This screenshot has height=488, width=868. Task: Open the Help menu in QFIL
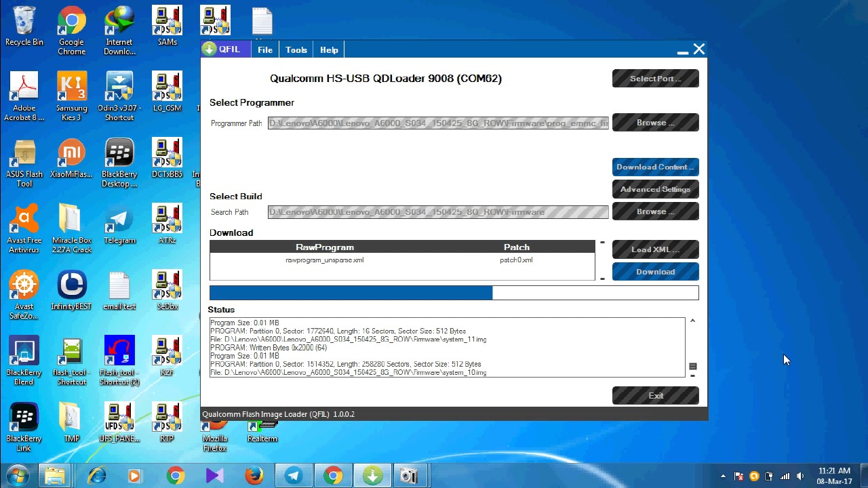coord(329,50)
